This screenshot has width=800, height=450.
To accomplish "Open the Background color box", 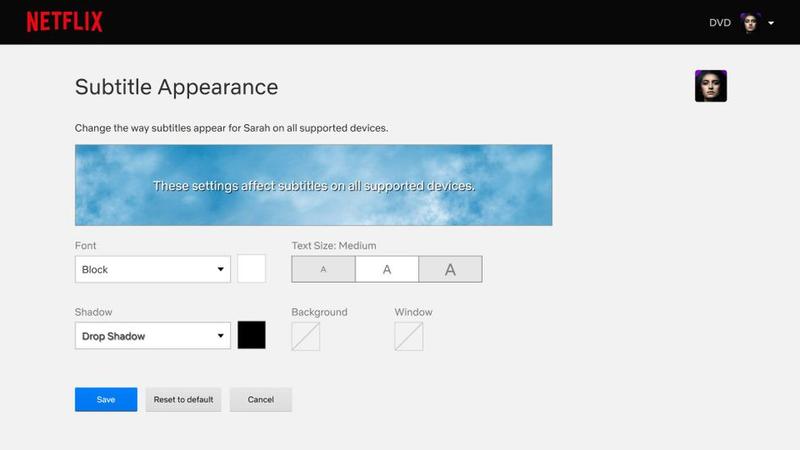I will pos(305,336).
